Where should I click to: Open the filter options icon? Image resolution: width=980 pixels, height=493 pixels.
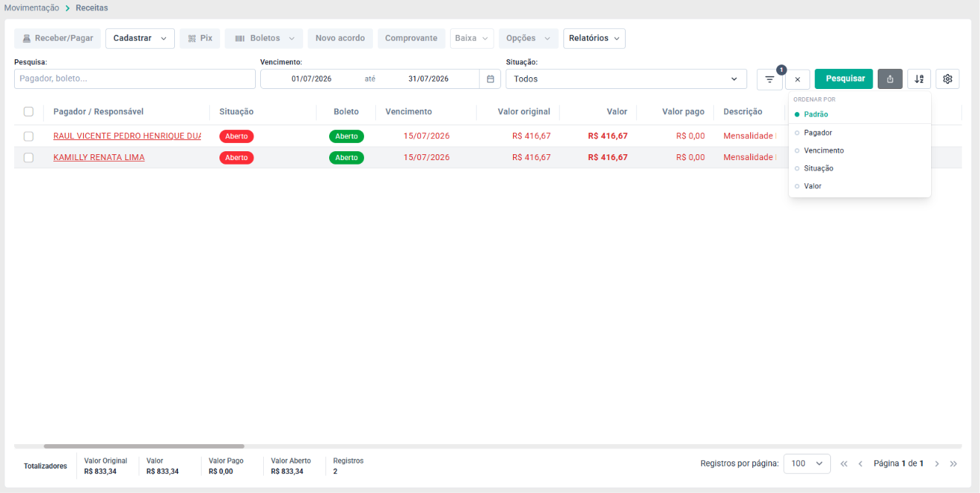pos(769,79)
